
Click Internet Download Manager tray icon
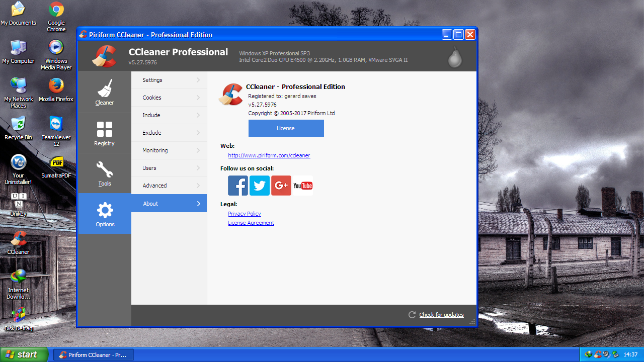click(588, 354)
